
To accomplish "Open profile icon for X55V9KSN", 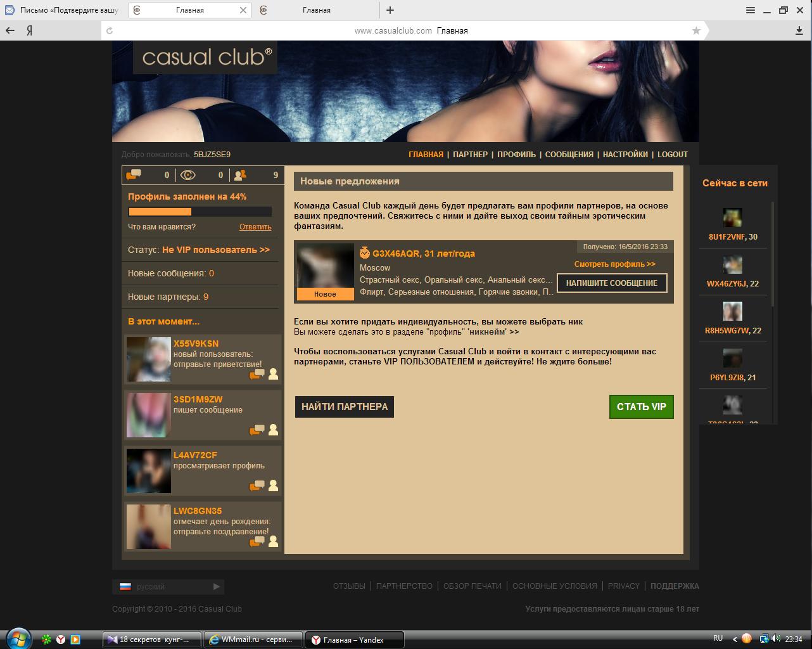I will click(x=273, y=374).
